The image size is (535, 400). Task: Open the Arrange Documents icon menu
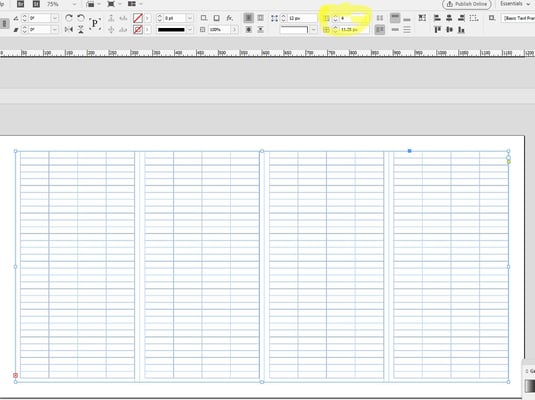point(132,4)
